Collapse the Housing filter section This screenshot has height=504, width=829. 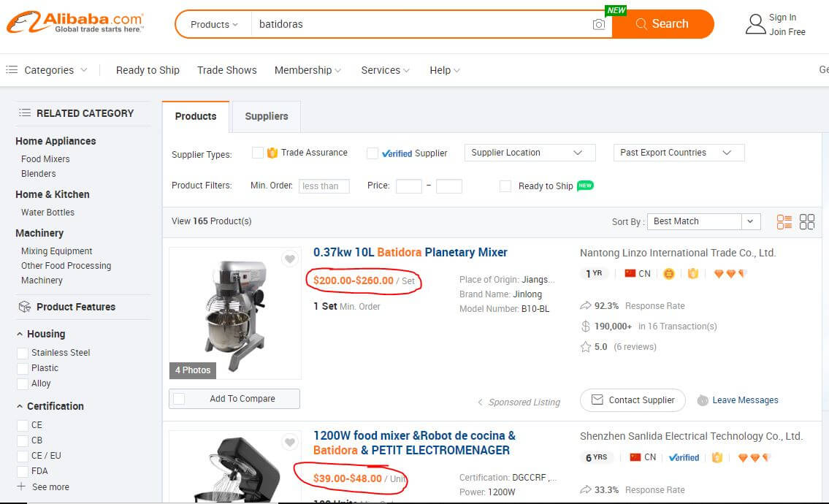[x=20, y=335]
